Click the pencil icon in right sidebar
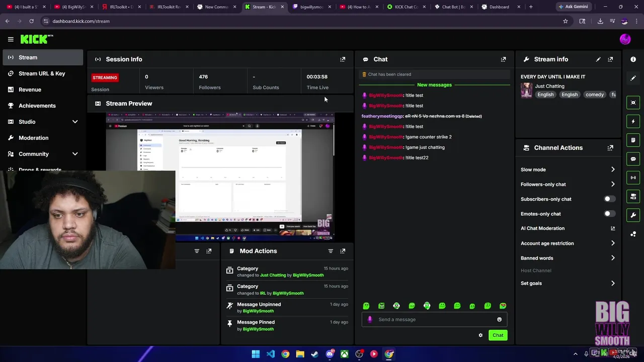This screenshot has width=644, height=362. tap(633, 78)
